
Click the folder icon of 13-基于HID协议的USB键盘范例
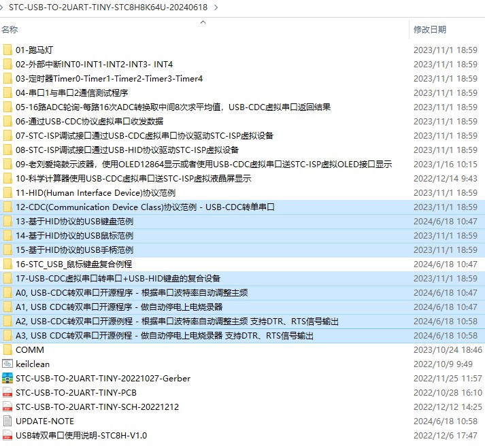tap(7, 222)
